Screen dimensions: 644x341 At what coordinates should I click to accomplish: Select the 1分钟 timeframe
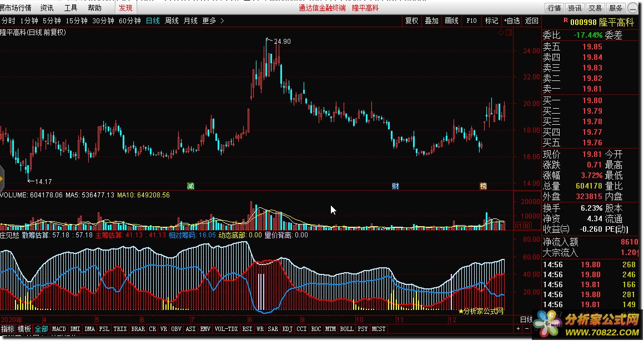point(29,21)
